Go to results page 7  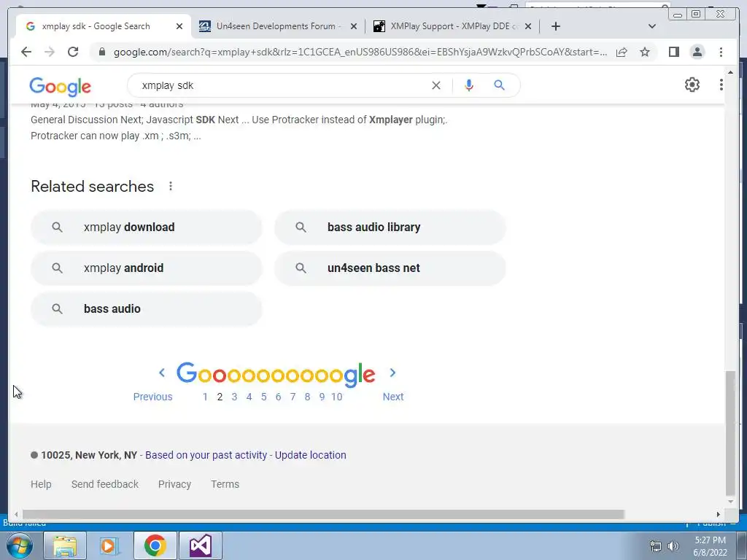point(293,397)
